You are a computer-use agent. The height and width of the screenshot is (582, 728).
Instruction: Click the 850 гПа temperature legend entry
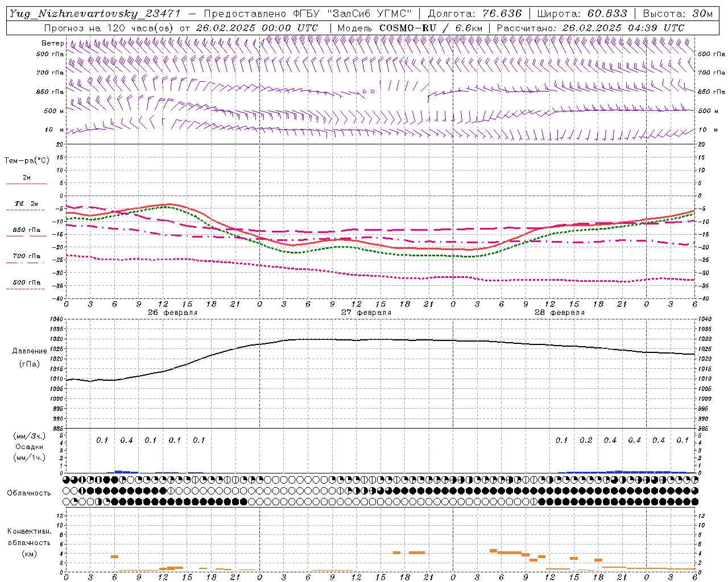click(26, 230)
